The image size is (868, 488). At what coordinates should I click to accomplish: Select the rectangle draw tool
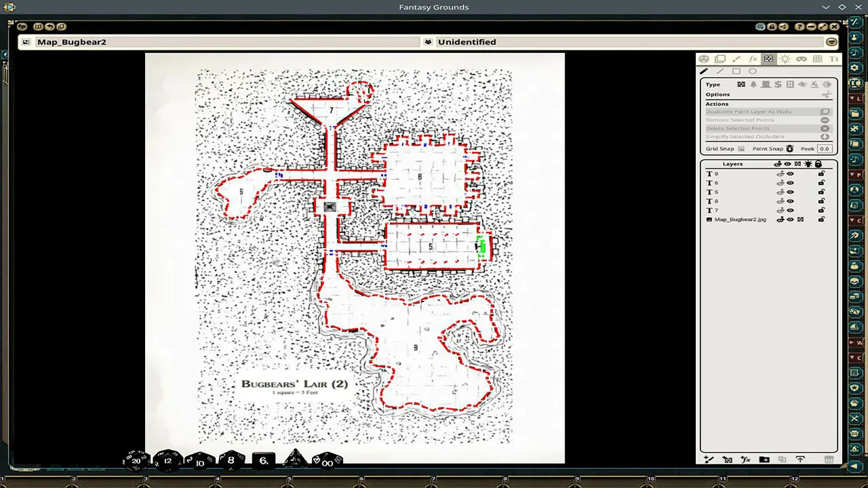coord(736,71)
